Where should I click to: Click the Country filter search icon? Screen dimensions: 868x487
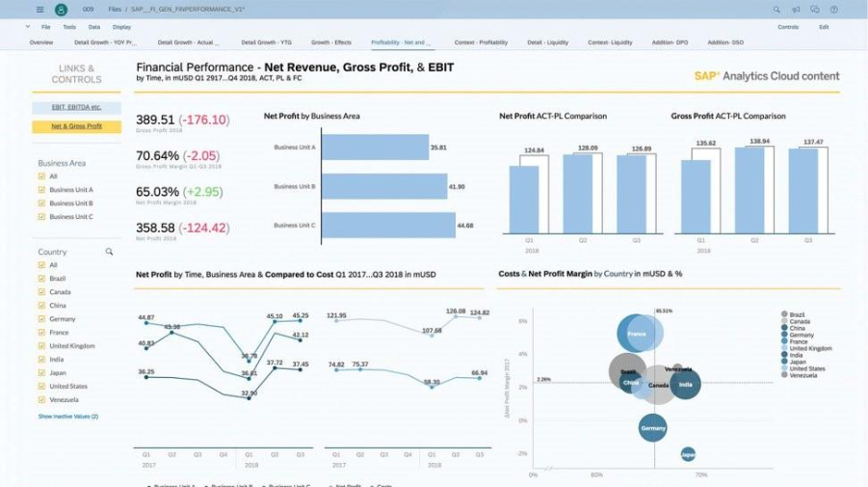[109, 252]
